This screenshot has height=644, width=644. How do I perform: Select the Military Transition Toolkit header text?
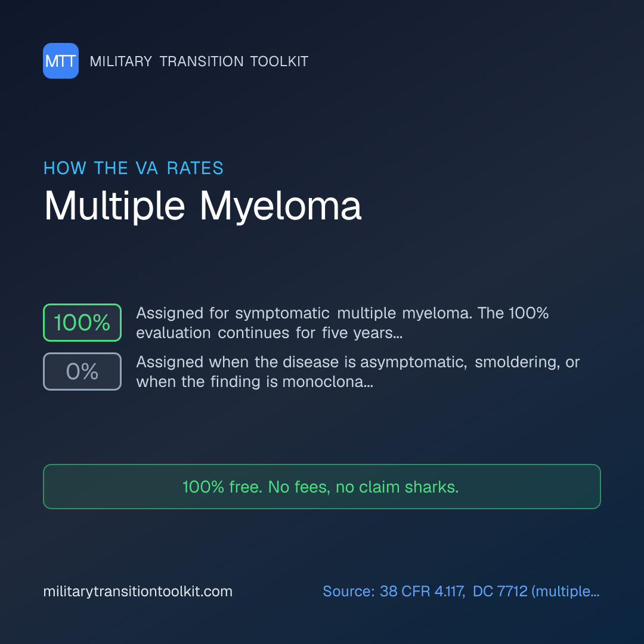(199, 61)
